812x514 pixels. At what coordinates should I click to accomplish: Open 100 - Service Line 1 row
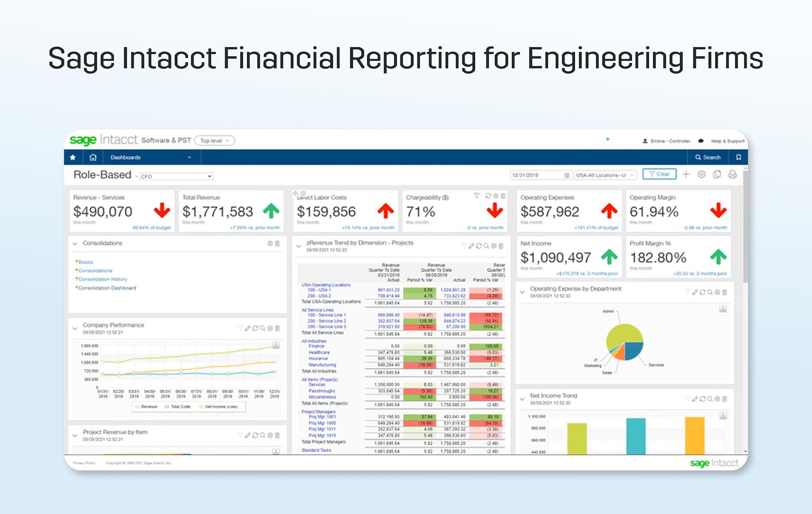pyautogui.click(x=327, y=315)
